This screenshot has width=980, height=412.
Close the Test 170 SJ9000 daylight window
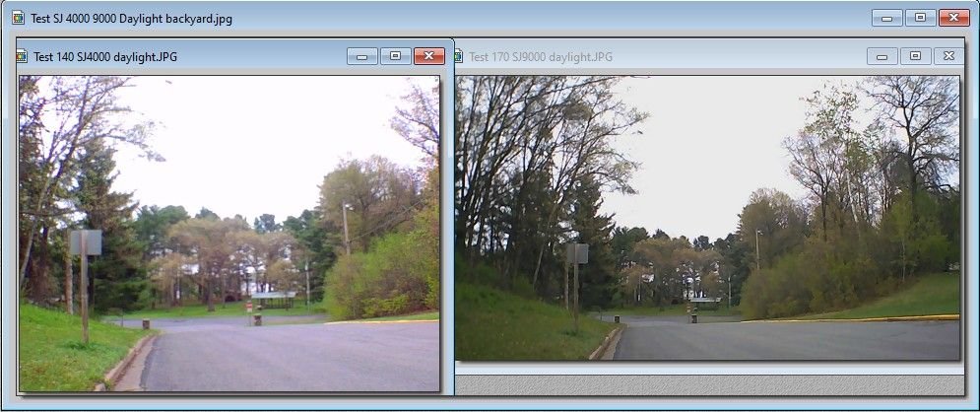[948, 56]
